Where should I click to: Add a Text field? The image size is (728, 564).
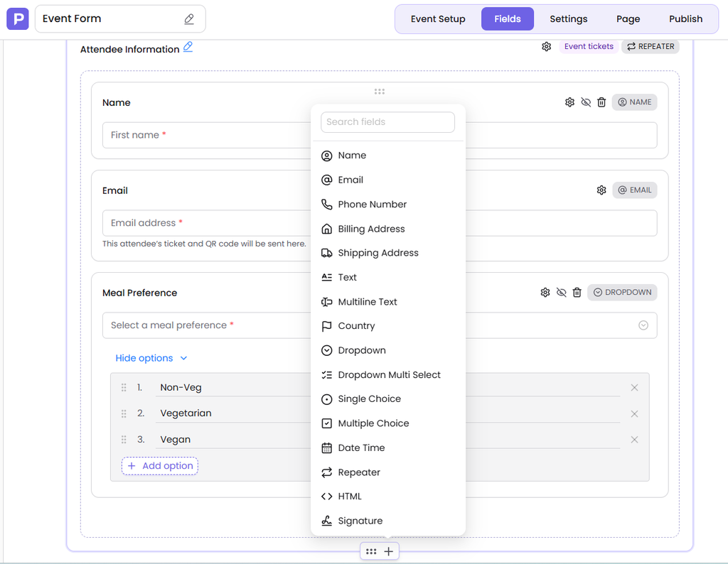[388, 277]
